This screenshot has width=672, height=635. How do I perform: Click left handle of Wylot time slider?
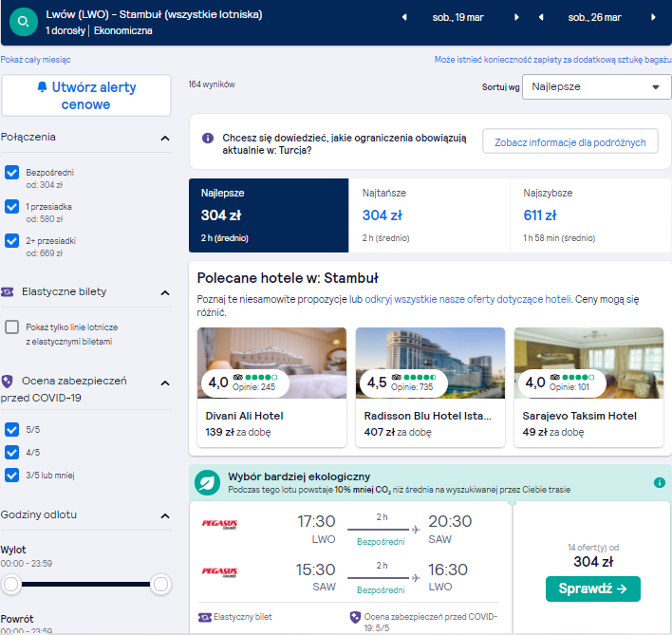click(11, 584)
